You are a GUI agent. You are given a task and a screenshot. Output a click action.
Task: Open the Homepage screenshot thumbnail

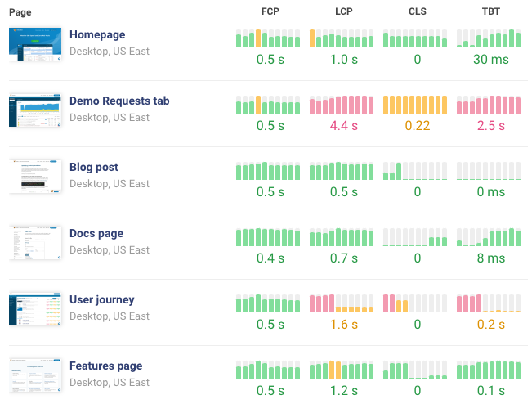pyautogui.click(x=35, y=44)
